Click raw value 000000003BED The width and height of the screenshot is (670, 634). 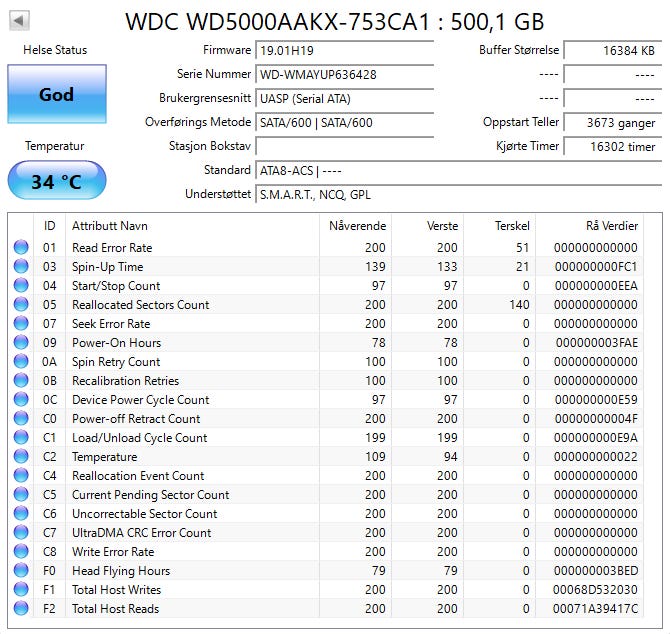pyautogui.click(x=596, y=571)
